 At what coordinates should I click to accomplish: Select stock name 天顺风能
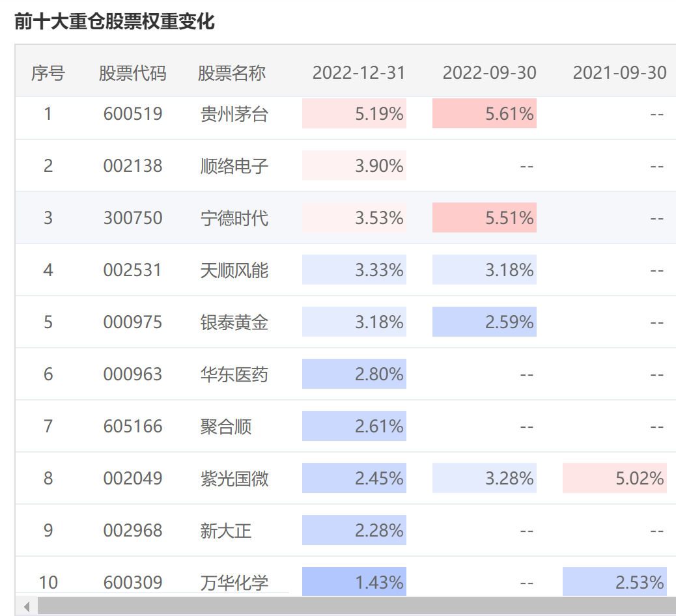tap(234, 271)
